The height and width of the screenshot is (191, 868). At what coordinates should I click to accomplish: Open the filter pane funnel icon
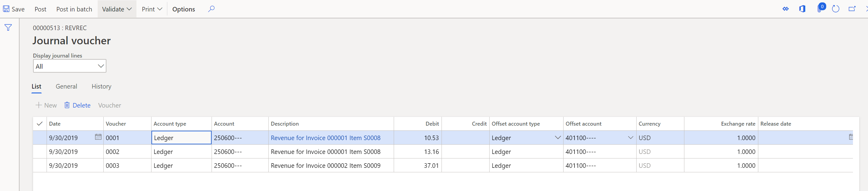[8, 28]
